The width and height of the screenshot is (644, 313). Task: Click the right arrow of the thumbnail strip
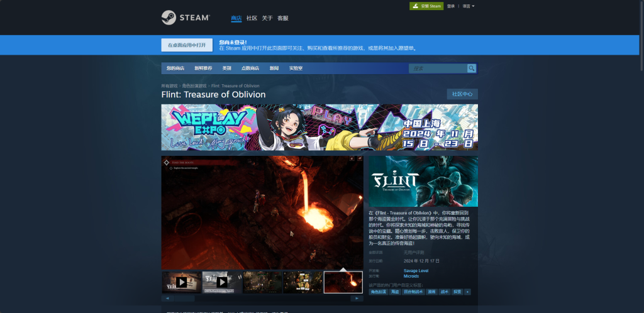point(357,299)
